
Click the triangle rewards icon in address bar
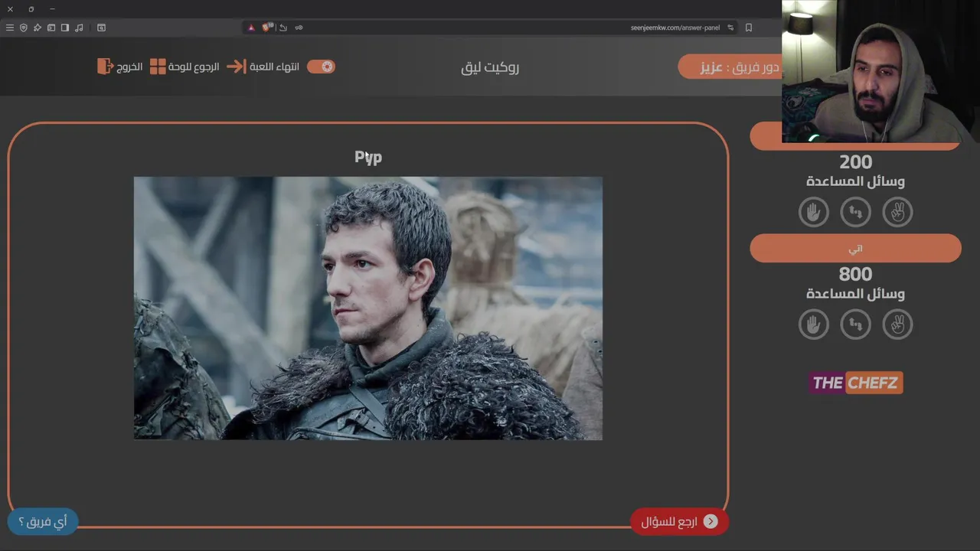pyautogui.click(x=250, y=28)
